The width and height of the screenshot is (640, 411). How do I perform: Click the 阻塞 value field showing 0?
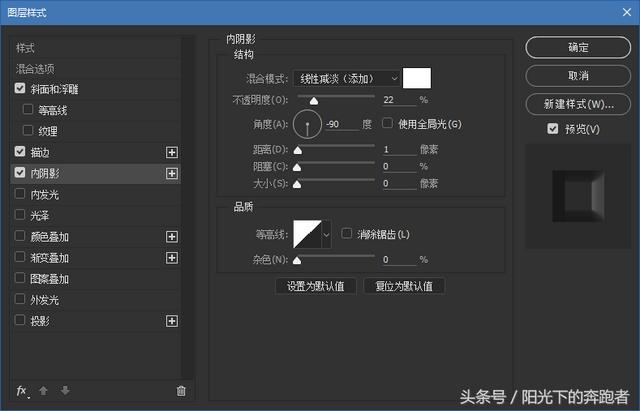(x=399, y=167)
